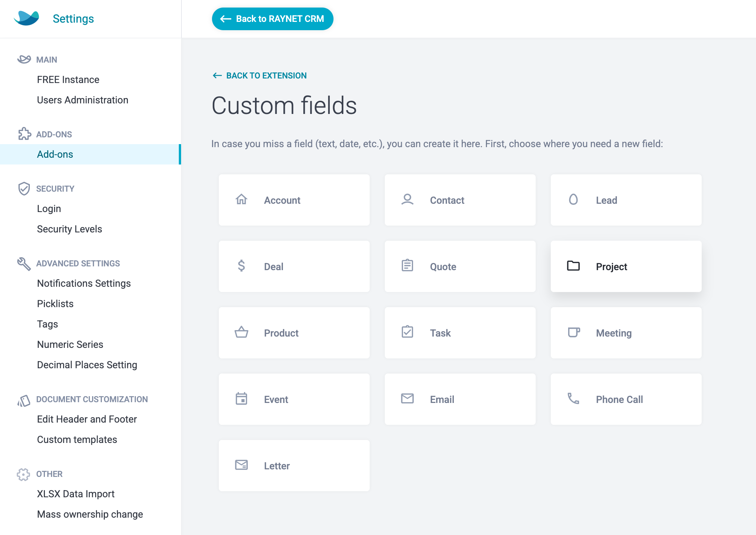The image size is (756, 535).
Task: Click the ADVANCED SETTINGS heading
Action: pyautogui.click(x=78, y=263)
